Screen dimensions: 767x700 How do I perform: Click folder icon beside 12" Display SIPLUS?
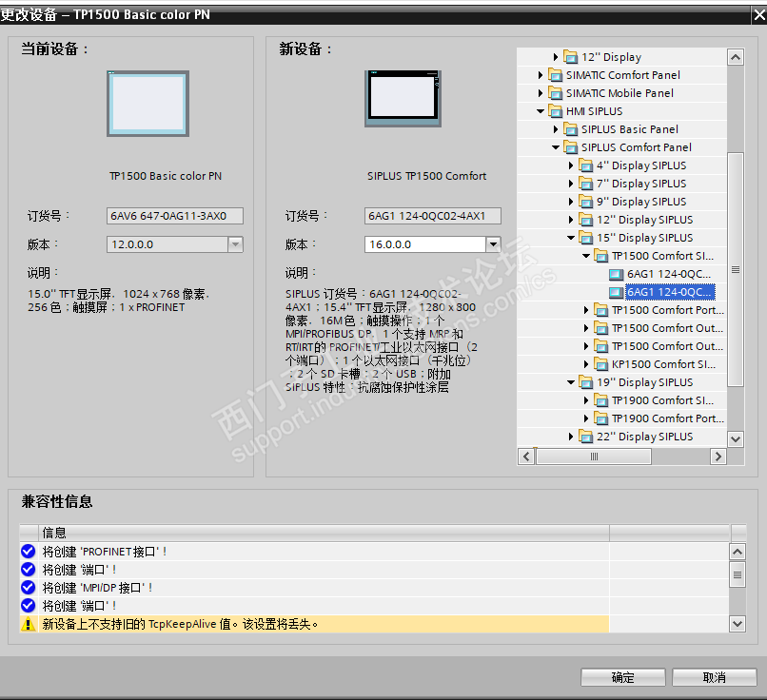tap(585, 220)
